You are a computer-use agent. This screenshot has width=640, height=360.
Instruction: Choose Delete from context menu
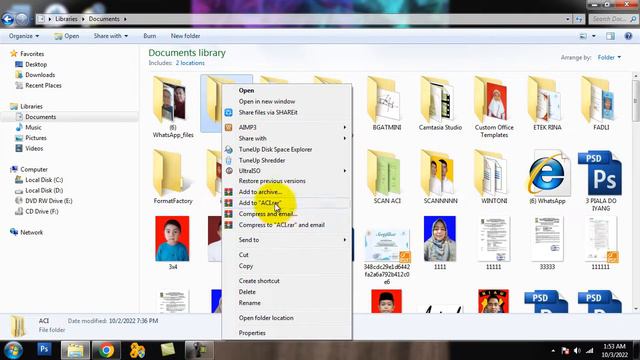pyautogui.click(x=247, y=292)
